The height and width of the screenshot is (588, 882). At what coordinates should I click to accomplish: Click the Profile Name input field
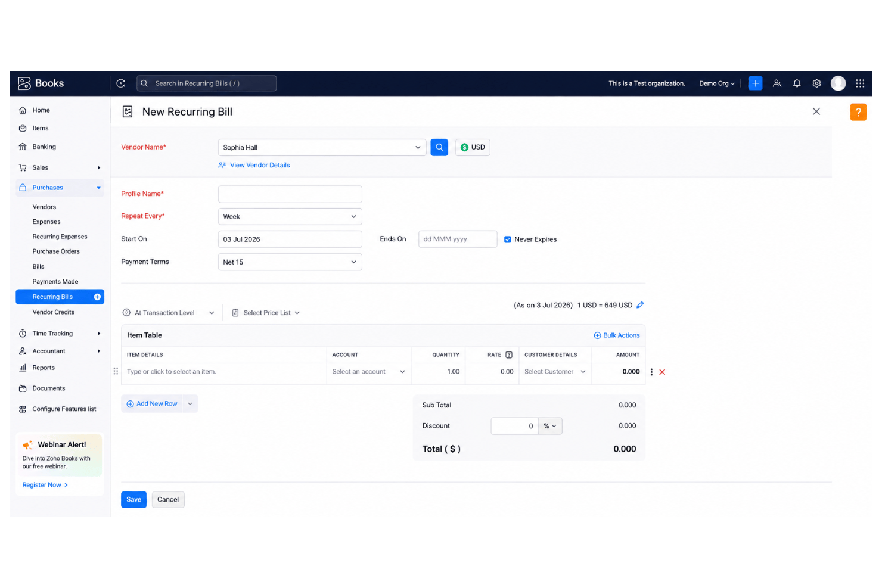[290, 194]
